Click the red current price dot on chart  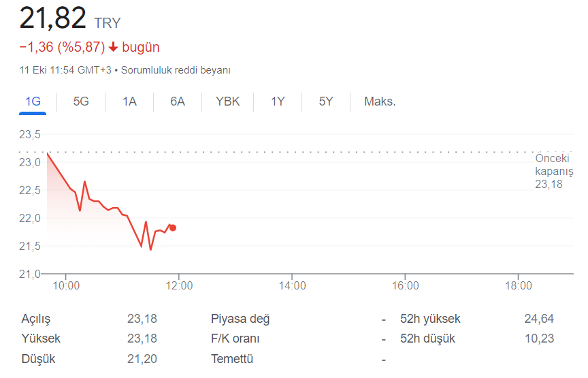pyautogui.click(x=172, y=228)
